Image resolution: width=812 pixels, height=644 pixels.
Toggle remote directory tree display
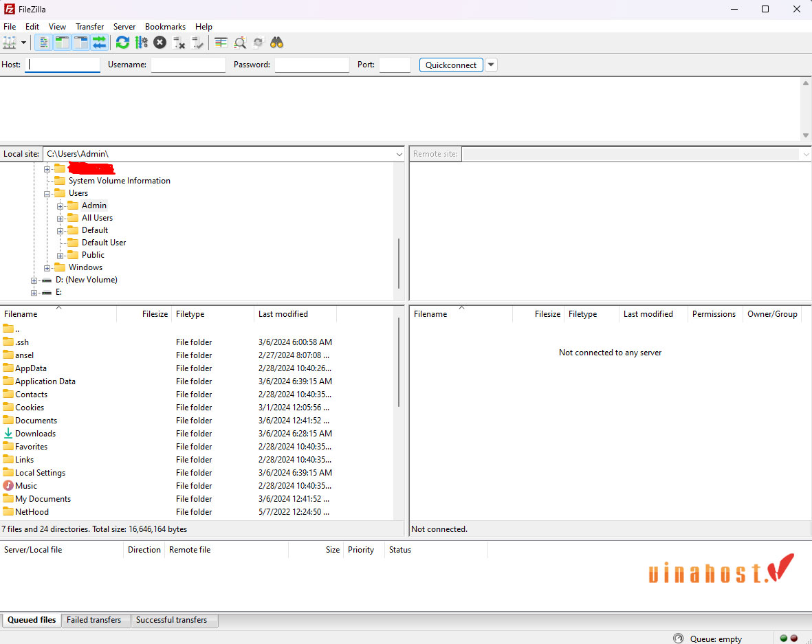tap(80, 43)
